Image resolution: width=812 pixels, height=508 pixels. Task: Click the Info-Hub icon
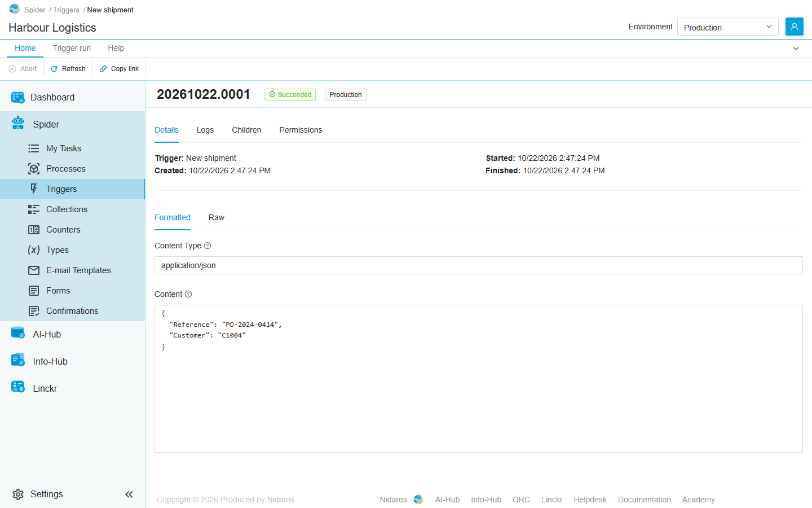click(18, 360)
